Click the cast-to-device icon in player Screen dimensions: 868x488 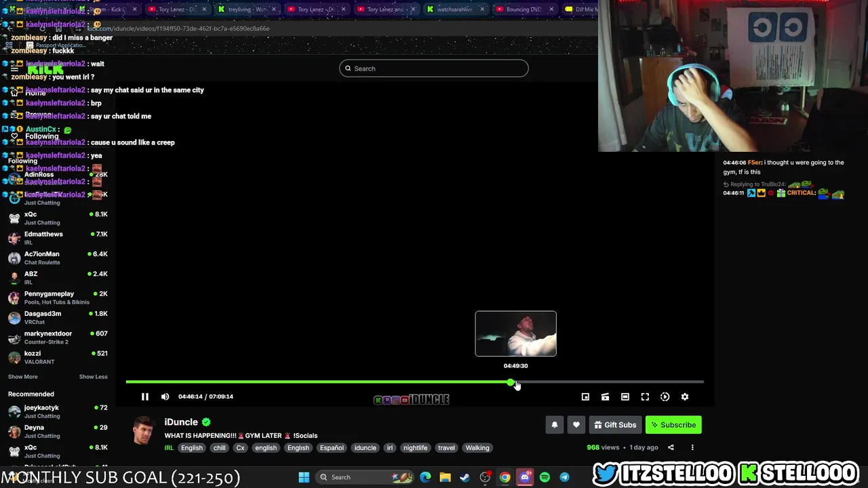point(605,396)
